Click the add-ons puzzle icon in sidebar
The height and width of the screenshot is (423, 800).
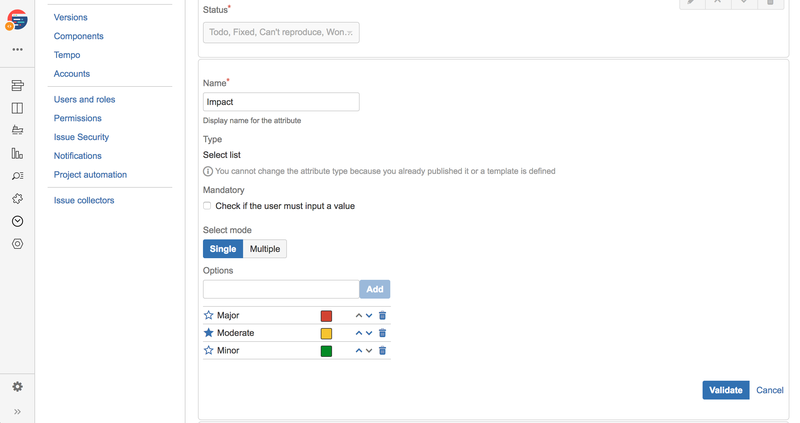(17, 199)
